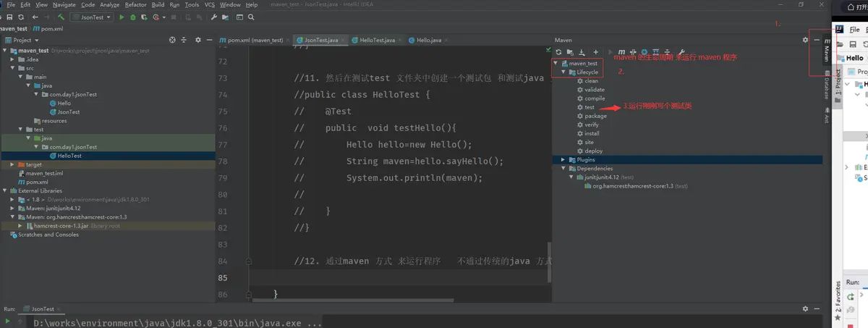Open Maven panel options gear
Screen dimensions: 868x328
point(805,40)
